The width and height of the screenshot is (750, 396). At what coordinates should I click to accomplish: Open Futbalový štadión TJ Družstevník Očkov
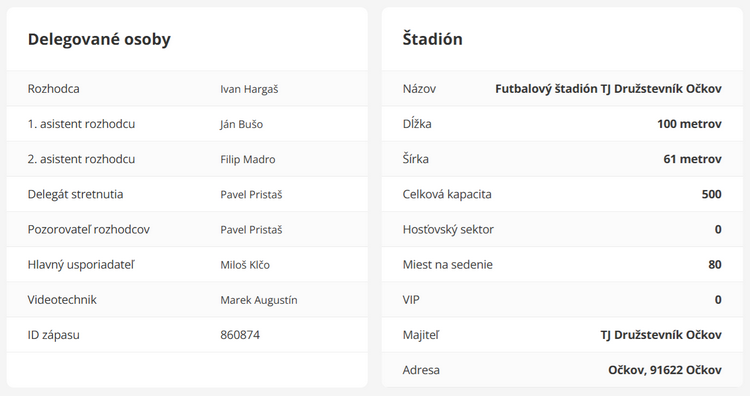coord(608,89)
